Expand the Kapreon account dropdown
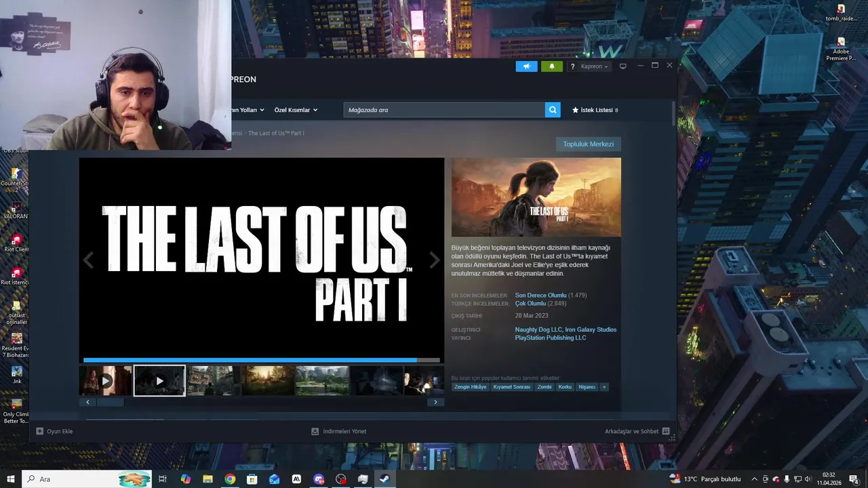 point(595,66)
